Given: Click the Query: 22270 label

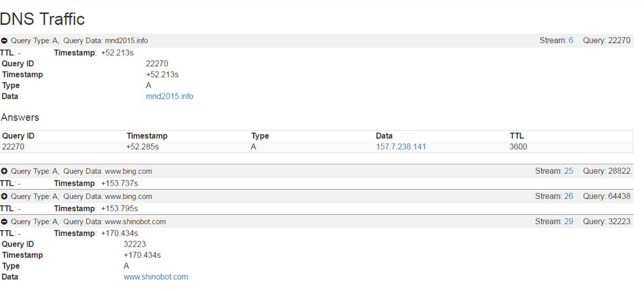Looking at the screenshot, I should click(x=606, y=40).
